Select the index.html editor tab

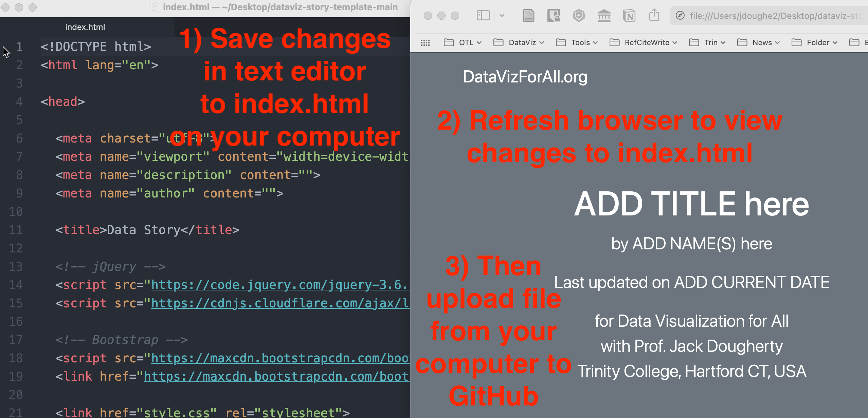click(85, 27)
